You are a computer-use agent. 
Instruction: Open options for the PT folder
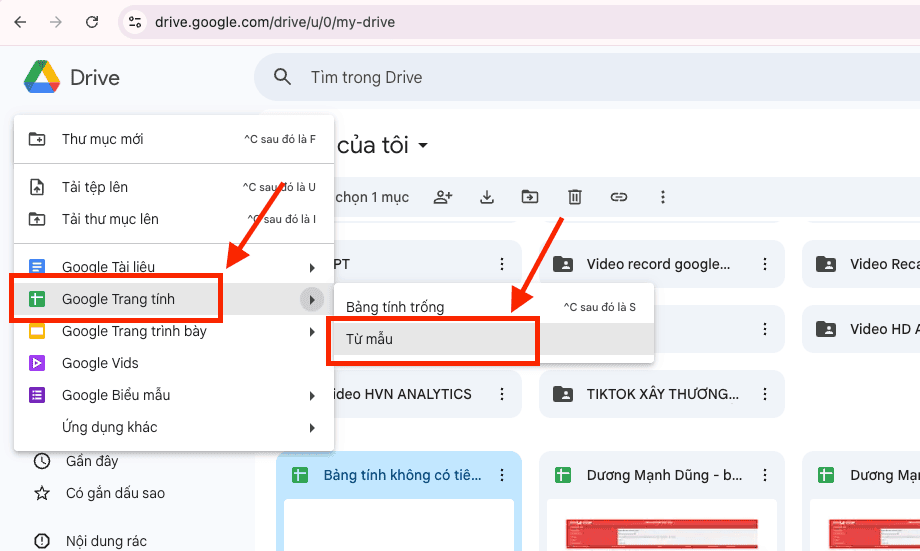502,264
